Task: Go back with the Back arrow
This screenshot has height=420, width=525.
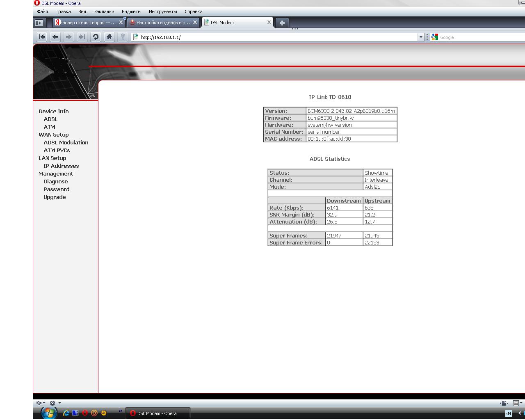Action: tap(55, 37)
